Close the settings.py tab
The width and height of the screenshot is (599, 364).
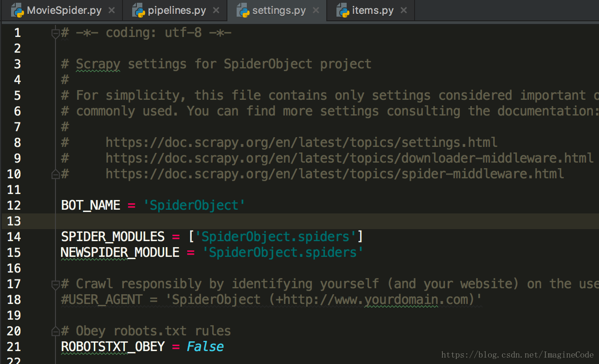[315, 10]
